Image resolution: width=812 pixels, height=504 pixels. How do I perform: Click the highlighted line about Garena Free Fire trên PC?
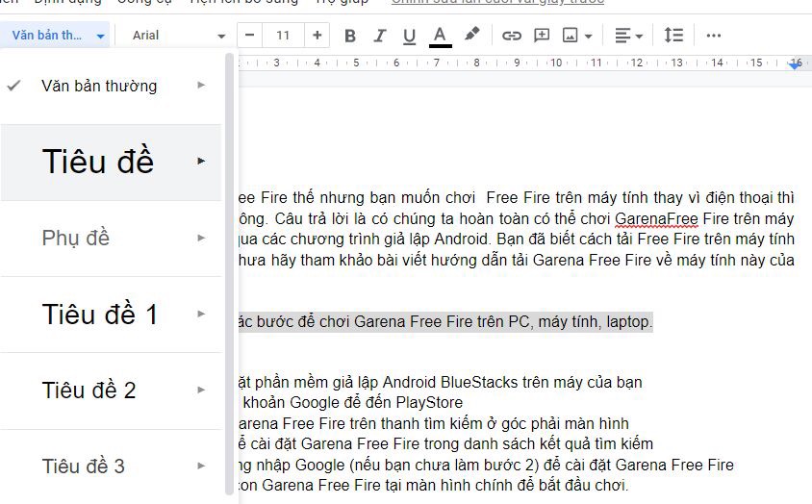445,321
